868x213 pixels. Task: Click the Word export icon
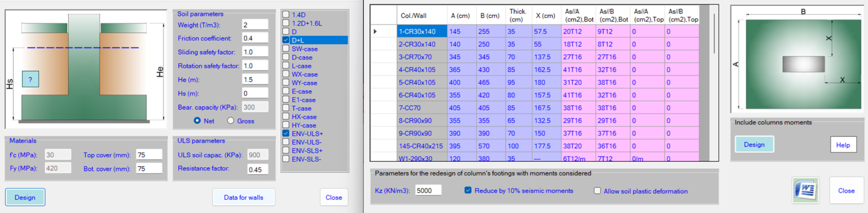[x=805, y=190]
